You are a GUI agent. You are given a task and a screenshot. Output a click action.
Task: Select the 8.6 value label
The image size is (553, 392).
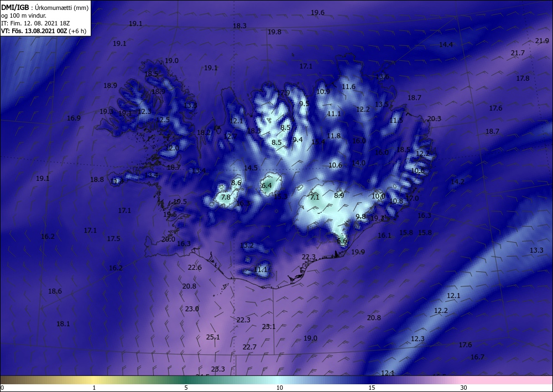coord(236,182)
